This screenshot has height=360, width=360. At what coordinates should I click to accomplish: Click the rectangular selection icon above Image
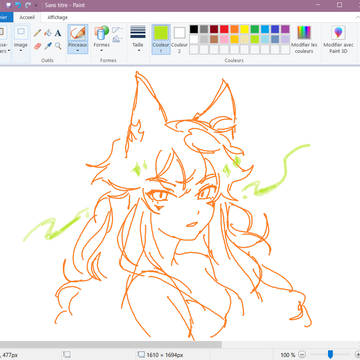pyautogui.click(x=21, y=32)
